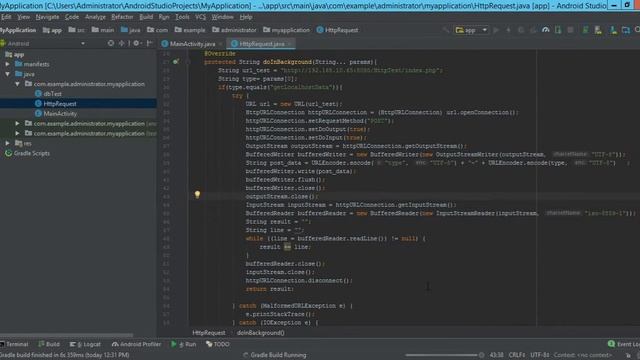Click the administrator breadcrumb in navigation bar

coord(234,30)
